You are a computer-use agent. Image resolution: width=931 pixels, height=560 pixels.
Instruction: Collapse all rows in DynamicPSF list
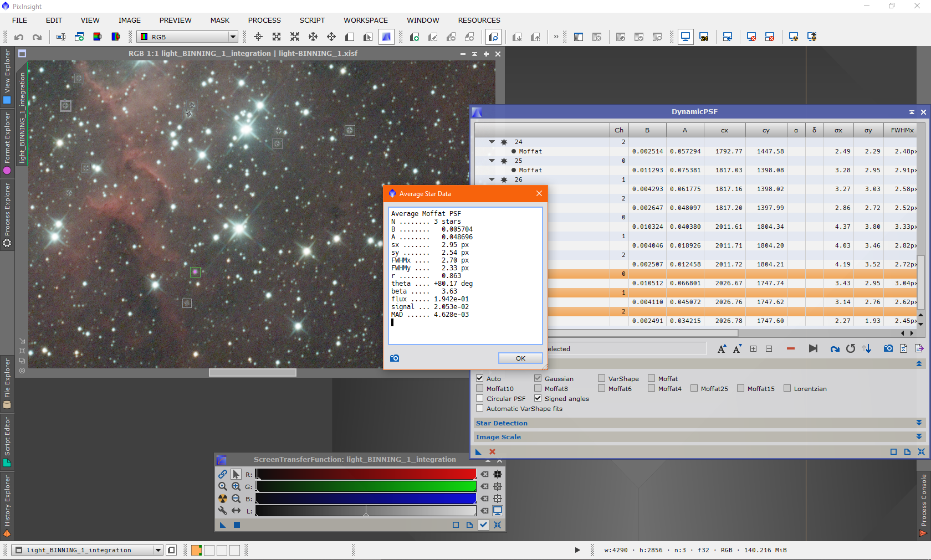pyautogui.click(x=769, y=348)
